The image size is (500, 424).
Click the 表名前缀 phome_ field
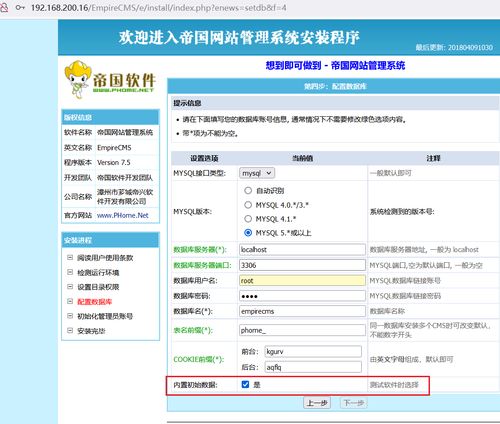(x=302, y=330)
